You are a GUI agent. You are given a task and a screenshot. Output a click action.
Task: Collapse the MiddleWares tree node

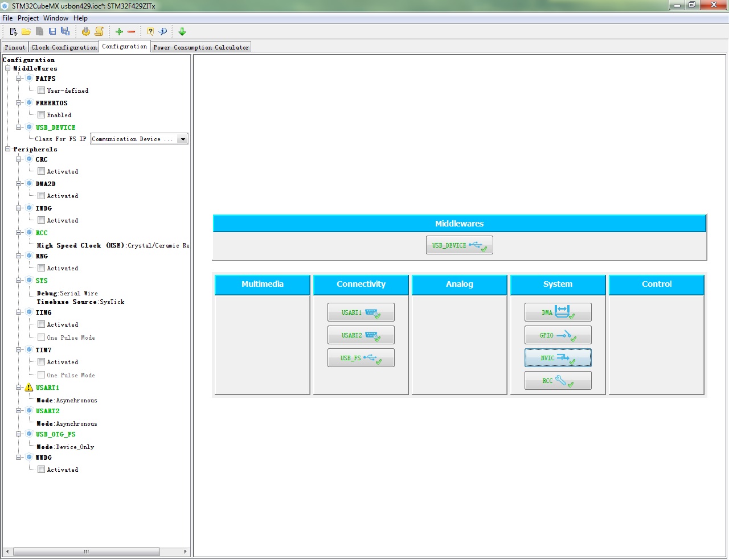tap(8, 68)
